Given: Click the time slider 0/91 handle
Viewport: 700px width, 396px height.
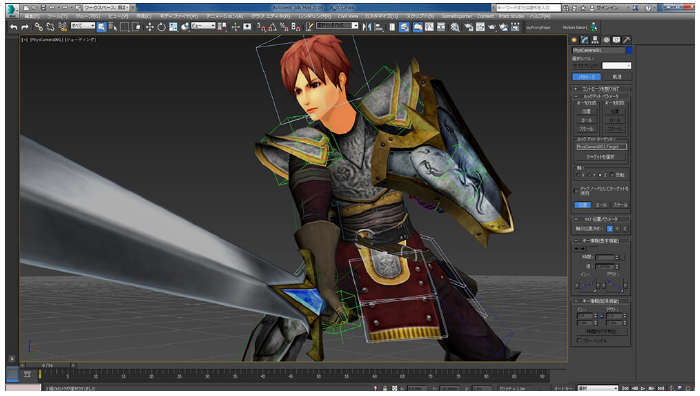Looking at the screenshot, I should [47, 366].
